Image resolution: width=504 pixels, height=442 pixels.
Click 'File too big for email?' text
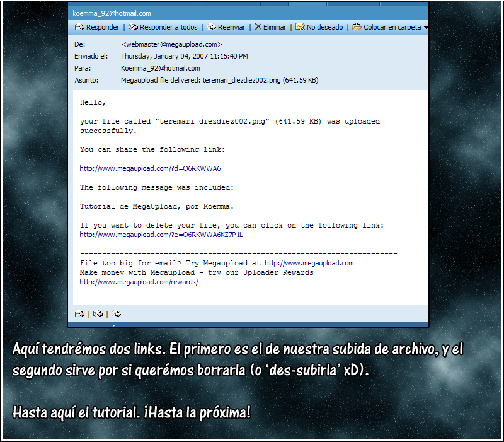(x=130, y=264)
